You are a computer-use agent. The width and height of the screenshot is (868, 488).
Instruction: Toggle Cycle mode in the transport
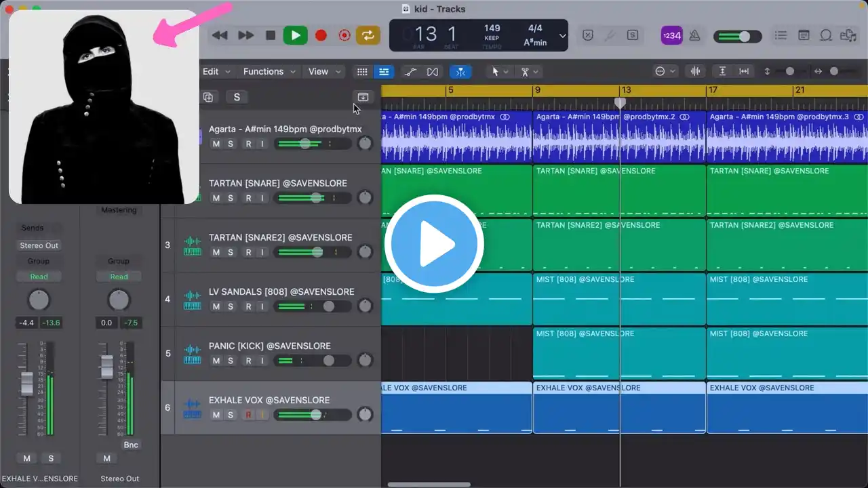368,35
